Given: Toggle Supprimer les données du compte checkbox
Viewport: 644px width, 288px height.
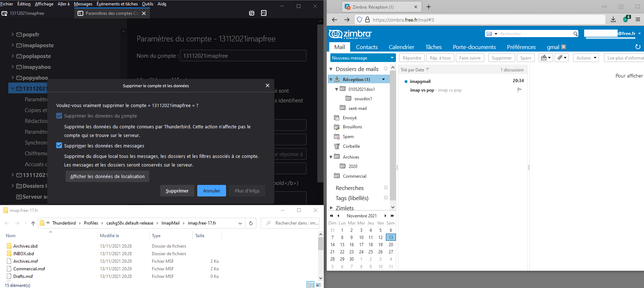Looking at the screenshot, I should 59,116.
